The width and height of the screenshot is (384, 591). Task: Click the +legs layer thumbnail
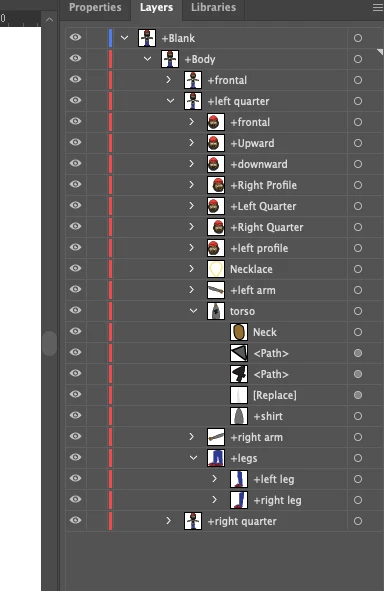(216, 458)
